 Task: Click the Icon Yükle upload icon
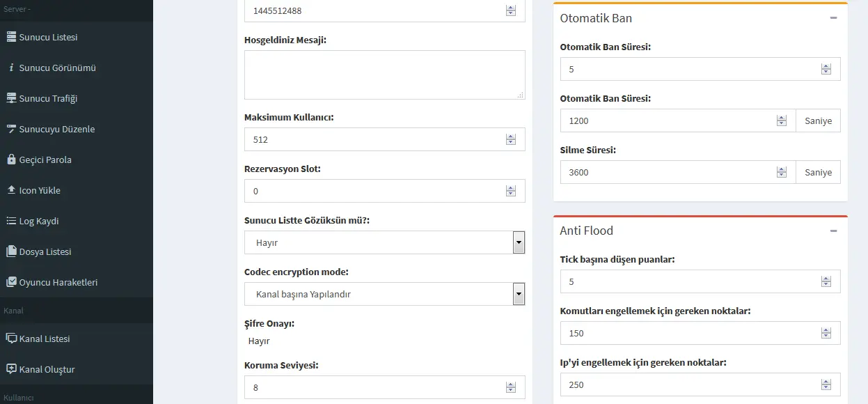(x=11, y=190)
